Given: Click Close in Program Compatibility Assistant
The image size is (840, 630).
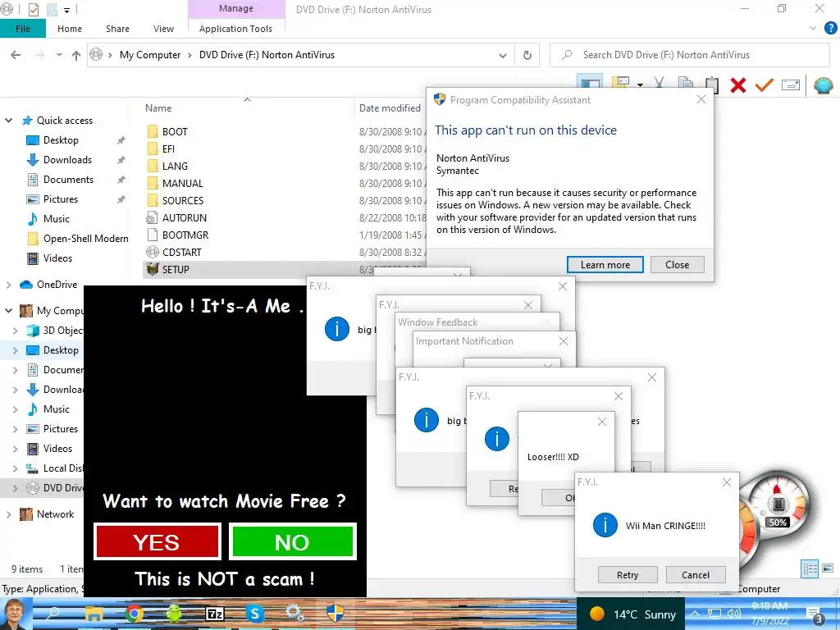Looking at the screenshot, I should tap(677, 265).
